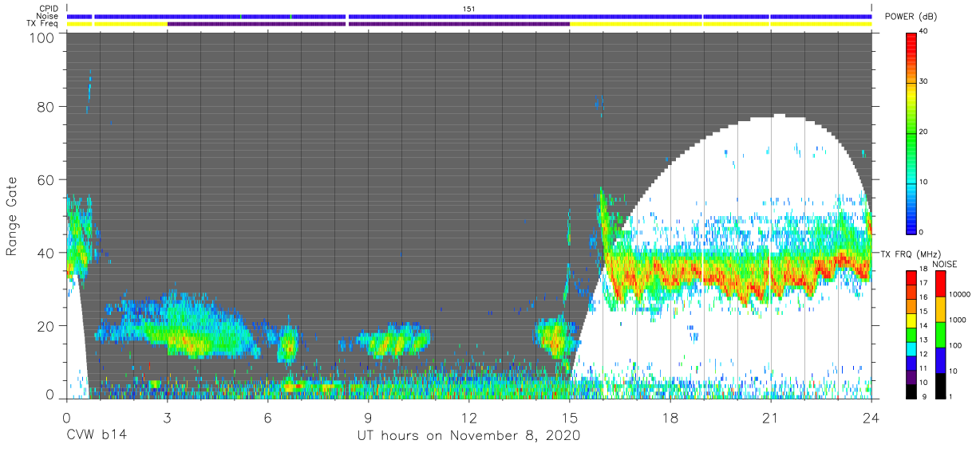The width and height of the screenshot is (980, 452).
Task: Click the TX Freq row label at top left
Action: pyautogui.click(x=42, y=23)
